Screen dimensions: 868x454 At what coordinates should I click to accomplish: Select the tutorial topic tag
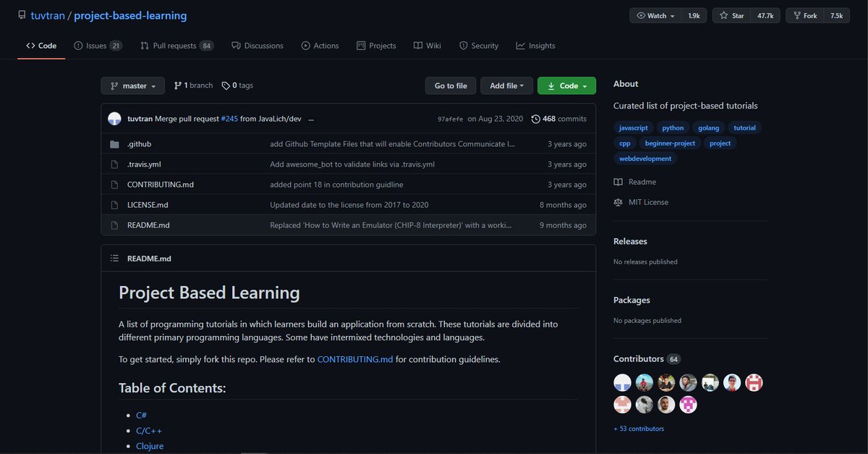coord(744,127)
